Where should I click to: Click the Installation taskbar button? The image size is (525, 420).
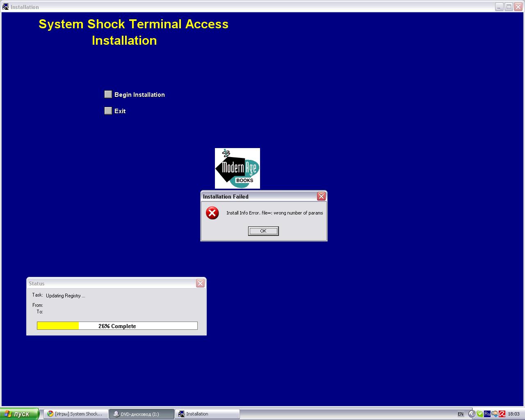click(x=208, y=414)
